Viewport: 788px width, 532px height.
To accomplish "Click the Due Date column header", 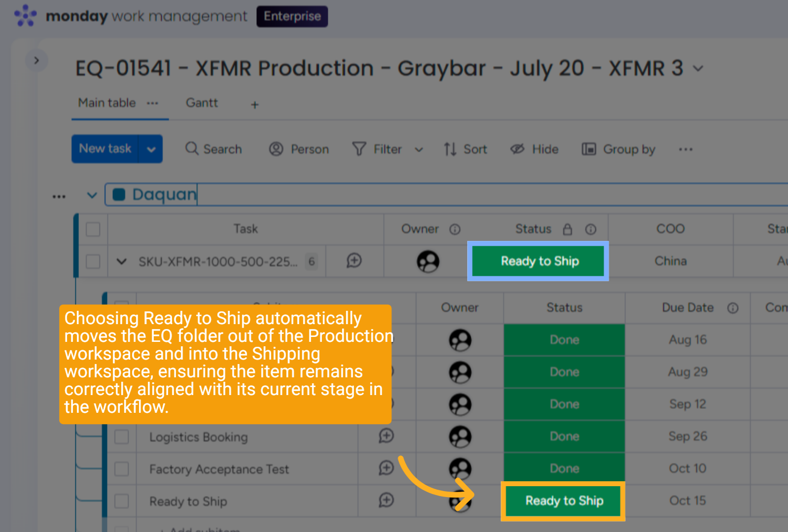I will point(687,307).
